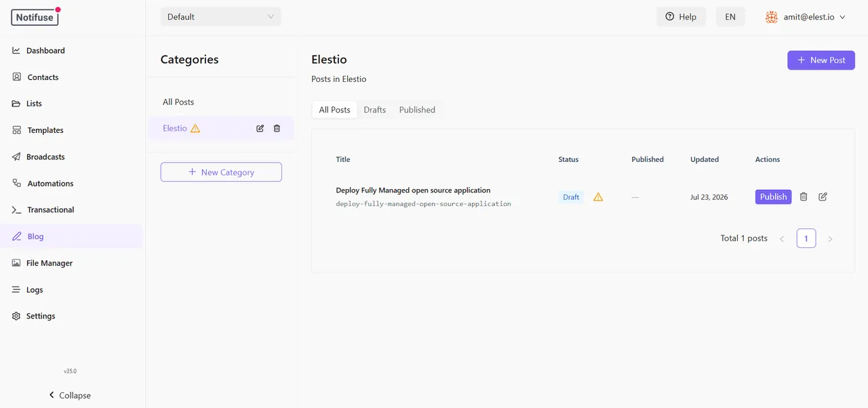Click the Notifuse logo

(35, 17)
